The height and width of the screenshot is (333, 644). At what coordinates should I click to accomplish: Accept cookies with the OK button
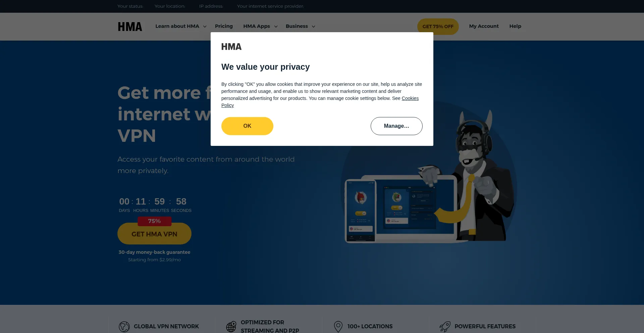pyautogui.click(x=247, y=126)
